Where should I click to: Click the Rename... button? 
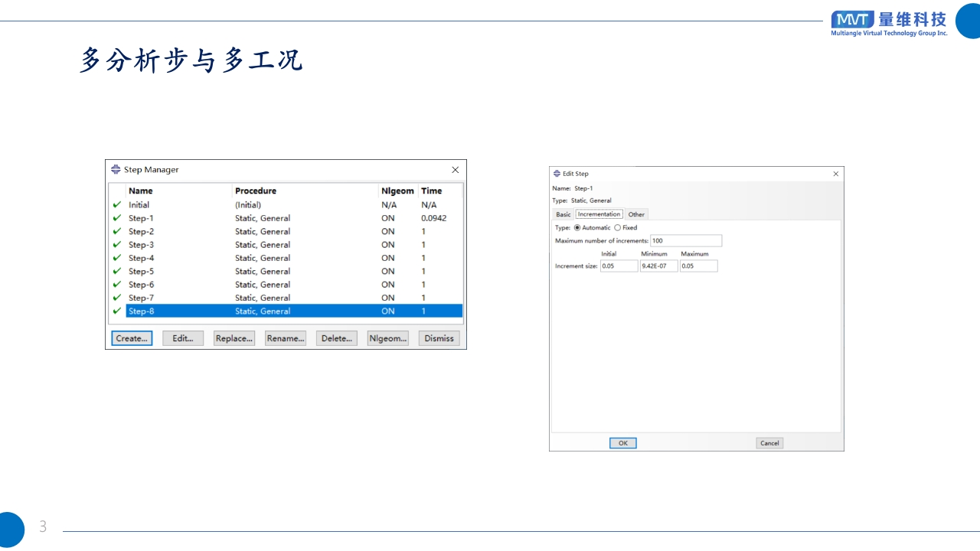(286, 338)
